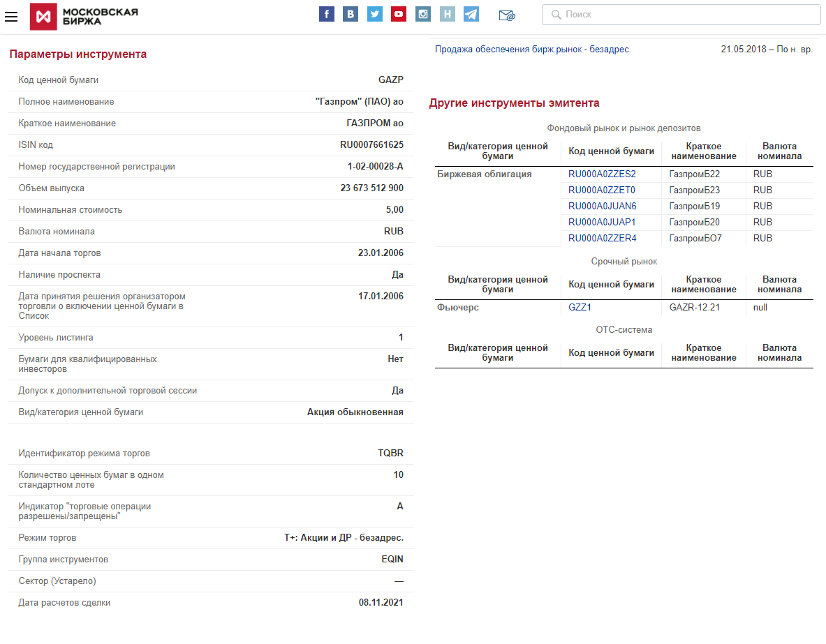Viewport: 826px width, 644px height.
Task: Open the GZZ1 futures link
Action: 580,308
